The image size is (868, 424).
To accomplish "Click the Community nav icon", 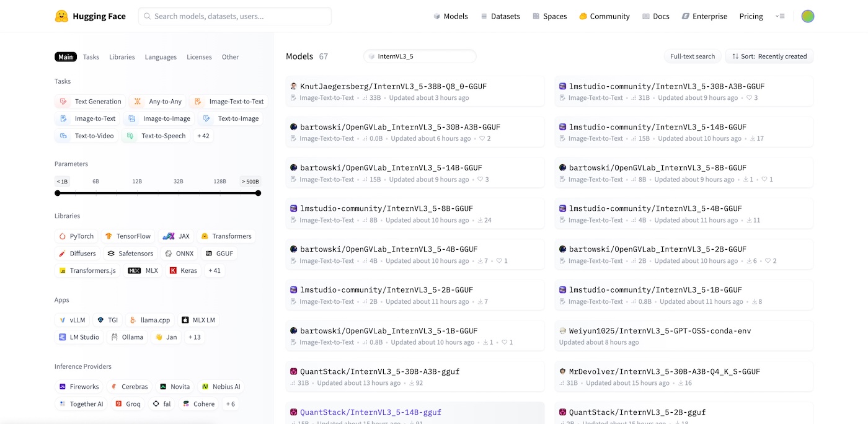I will click(x=583, y=17).
